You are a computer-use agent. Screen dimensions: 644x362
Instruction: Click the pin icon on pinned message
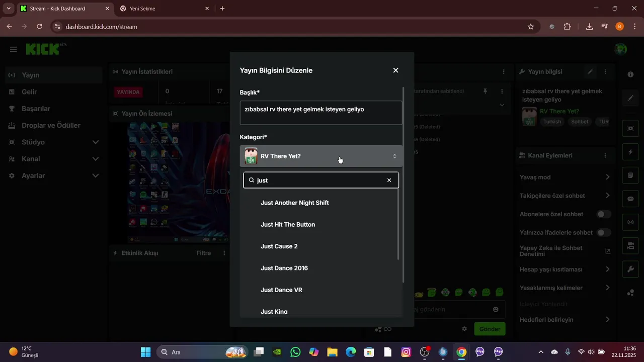pos(485,91)
